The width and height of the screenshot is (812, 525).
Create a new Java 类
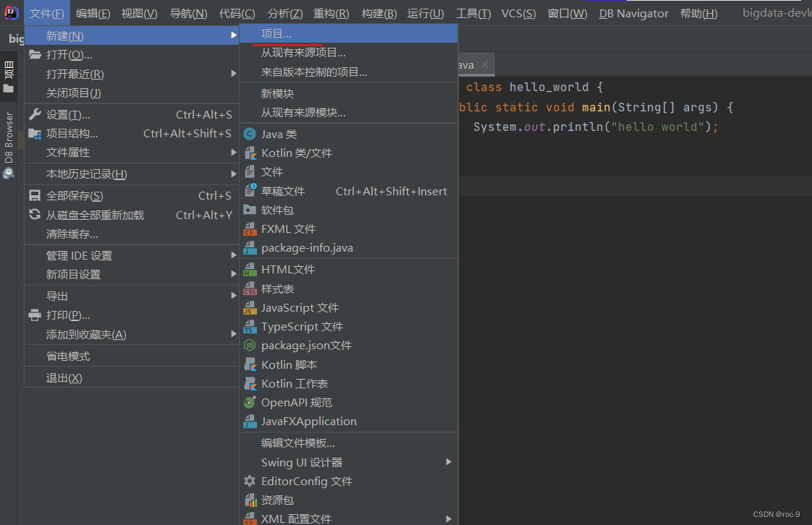point(279,134)
